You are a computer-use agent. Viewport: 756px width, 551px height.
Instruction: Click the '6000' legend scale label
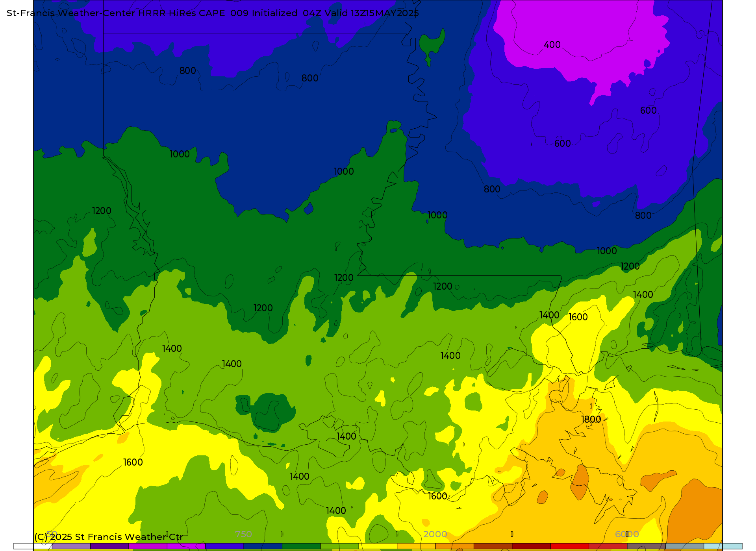(x=627, y=534)
